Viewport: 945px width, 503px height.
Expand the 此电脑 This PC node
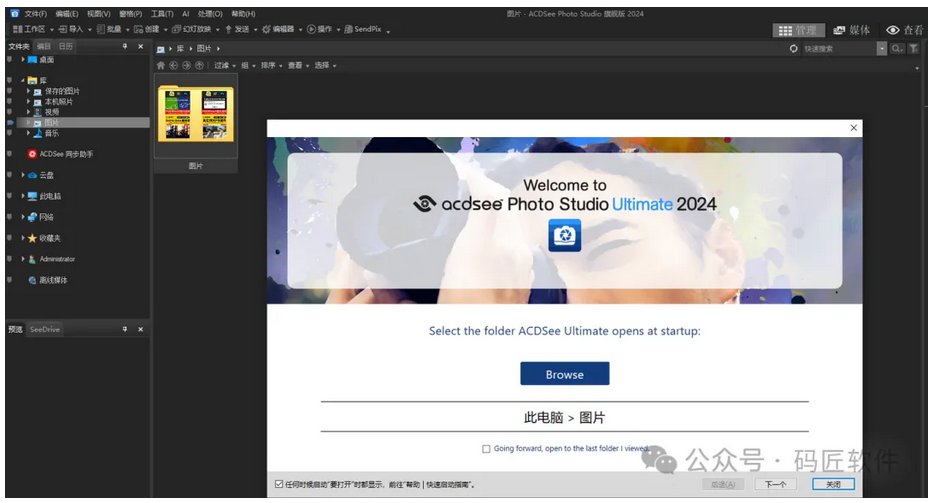click(x=23, y=196)
